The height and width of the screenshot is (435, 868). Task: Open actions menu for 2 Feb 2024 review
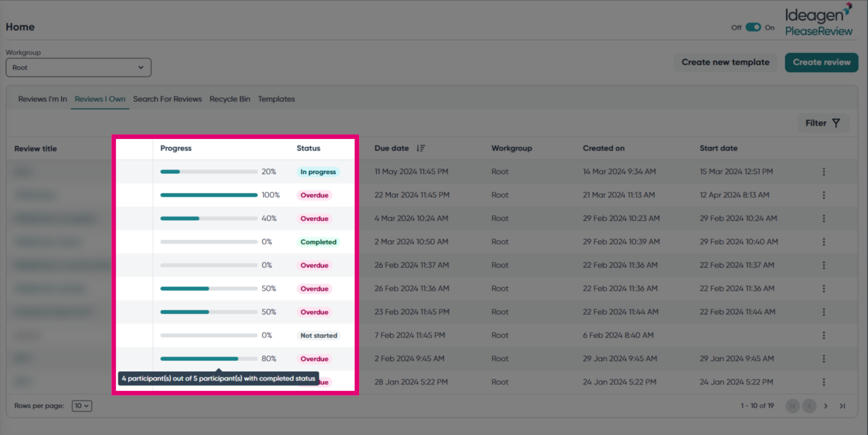(x=824, y=359)
